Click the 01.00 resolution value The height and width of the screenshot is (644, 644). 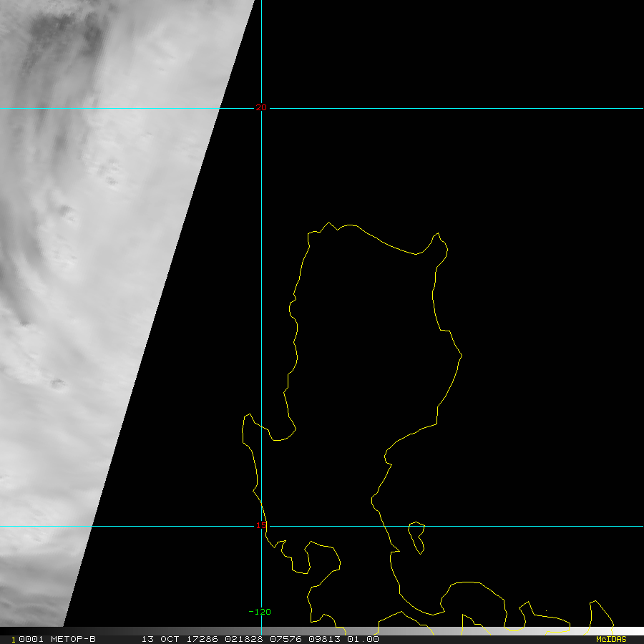tap(363, 639)
